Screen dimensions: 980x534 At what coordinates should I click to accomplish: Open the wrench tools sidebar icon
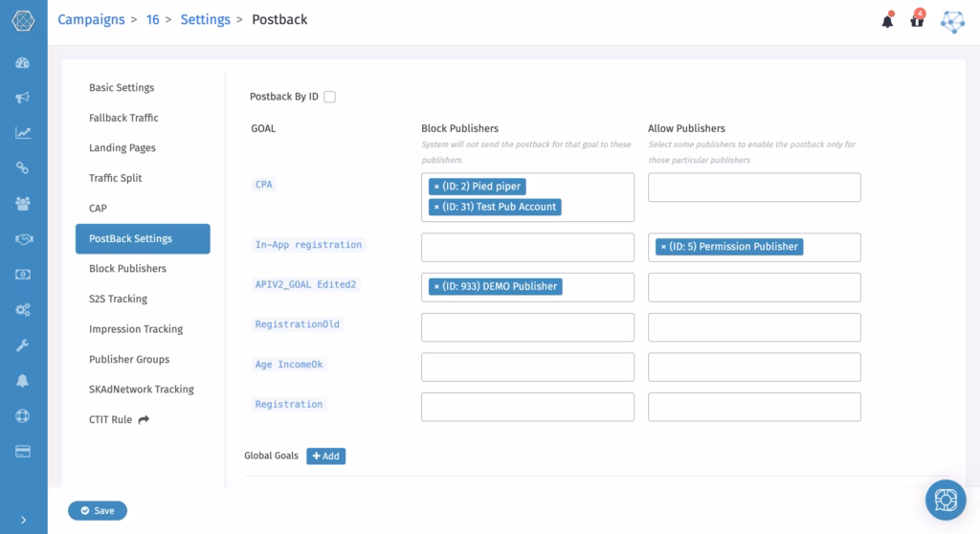(x=23, y=345)
